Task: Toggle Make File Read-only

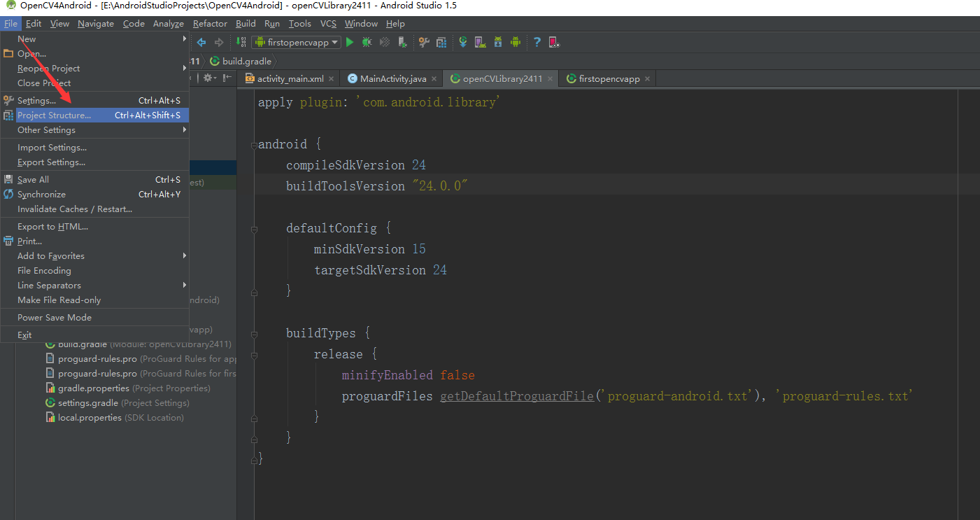Action: [x=94, y=300]
